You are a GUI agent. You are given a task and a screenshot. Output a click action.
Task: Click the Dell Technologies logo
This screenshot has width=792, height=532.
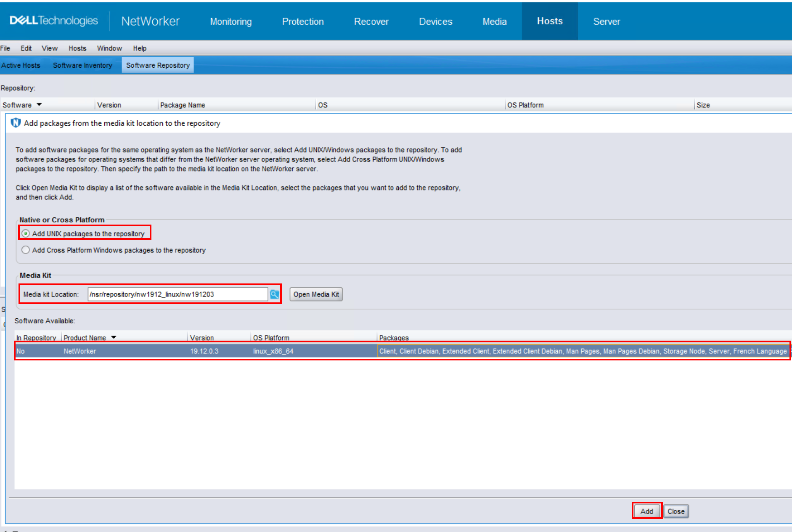54,21
